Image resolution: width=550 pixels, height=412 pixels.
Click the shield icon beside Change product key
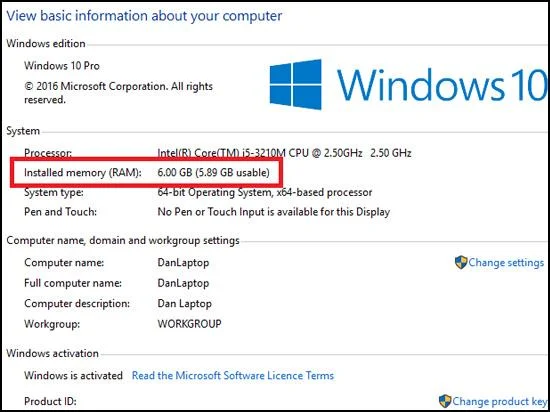445,401
